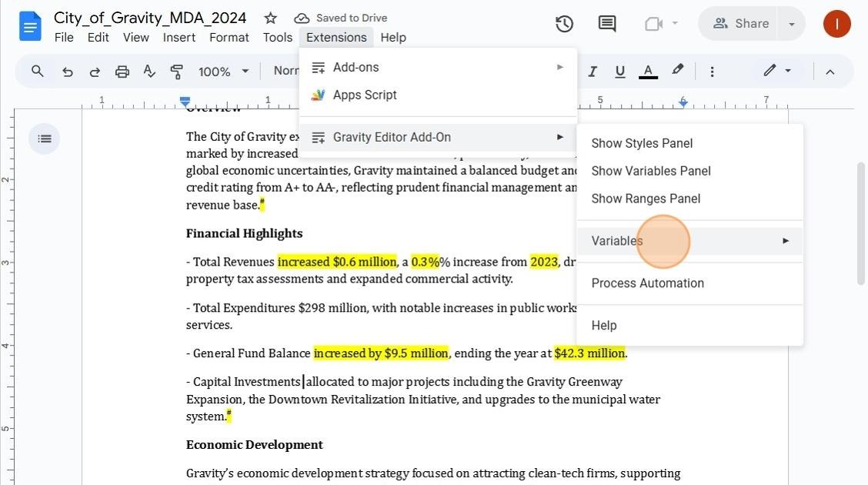Open the Normal text style dropdown
The image size is (868, 485).
[285, 71]
